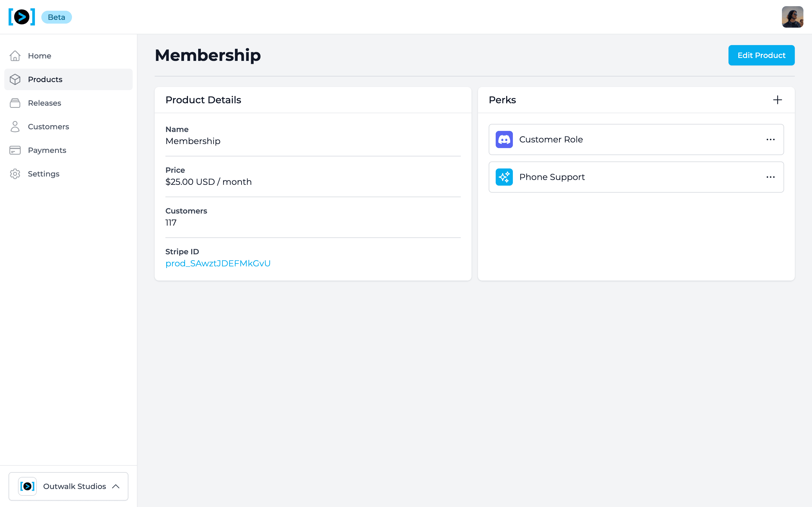Open the user profile avatar menu
The width and height of the screenshot is (812, 507).
792,17
